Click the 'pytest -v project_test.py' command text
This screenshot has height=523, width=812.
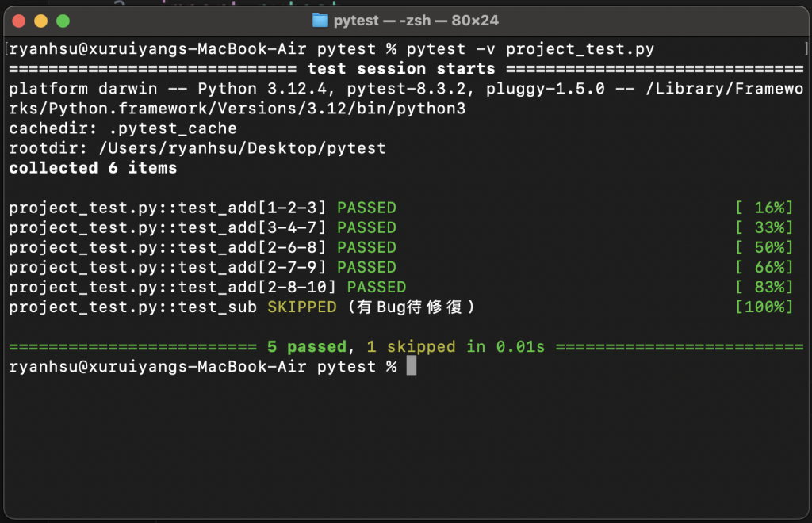point(530,49)
